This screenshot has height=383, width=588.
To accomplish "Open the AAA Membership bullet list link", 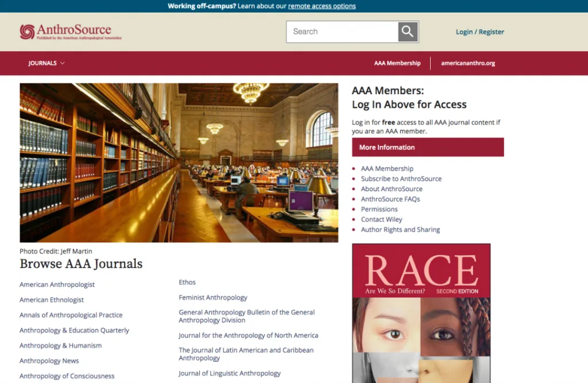I will (x=387, y=168).
